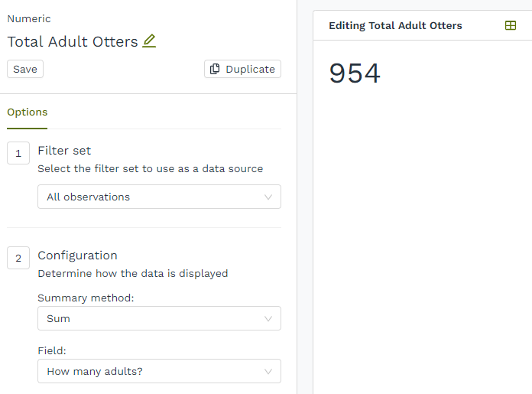The image size is (532, 394).
Task: Open the Field dropdown showing How many adults?
Action: pos(159,371)
